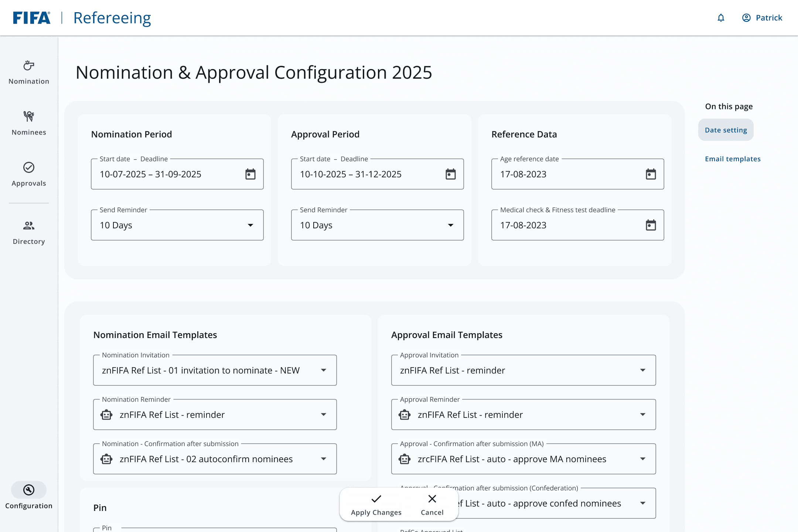Open calendar for Medical check deadline
This screenshot has height=532, width=798.
point(651,225)
